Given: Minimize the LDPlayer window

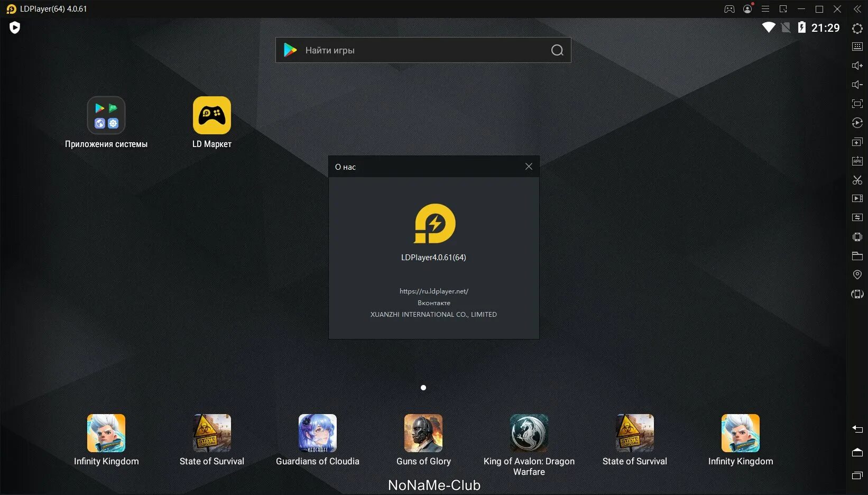Looking at the screenshot, I should coord(801,9).
